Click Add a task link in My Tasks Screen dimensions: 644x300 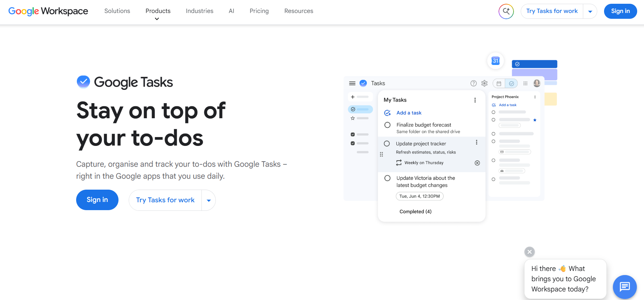[409, 113]
